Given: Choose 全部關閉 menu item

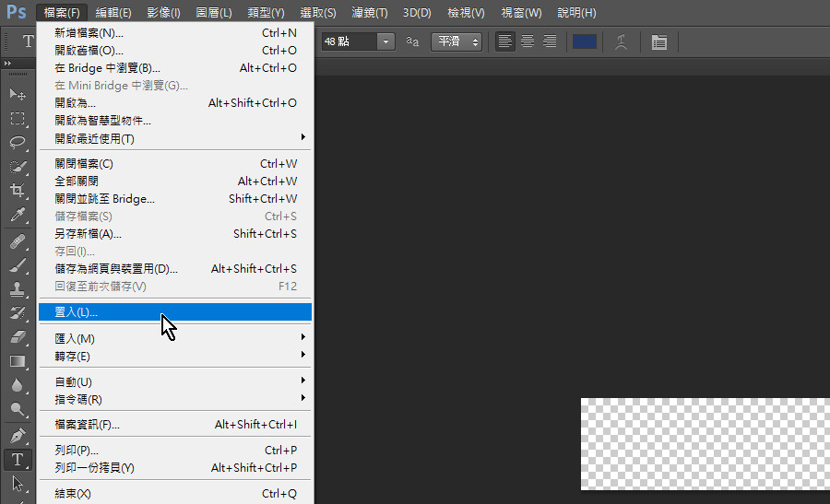Looking at the screenshot, I should (x=175, y=181).
